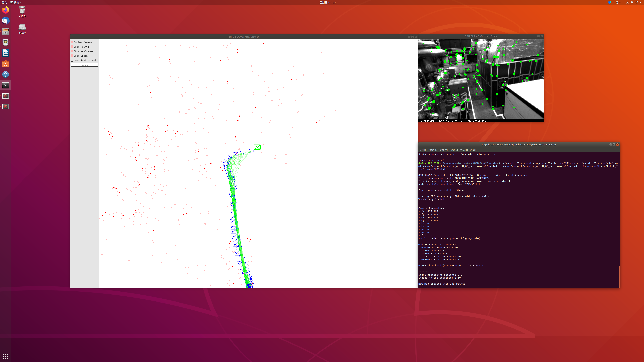Image resolution: width=644 pixels, height=362 pixels.
Task: Toggle the Follow Camera checkbox
Action: click(72, 42)
